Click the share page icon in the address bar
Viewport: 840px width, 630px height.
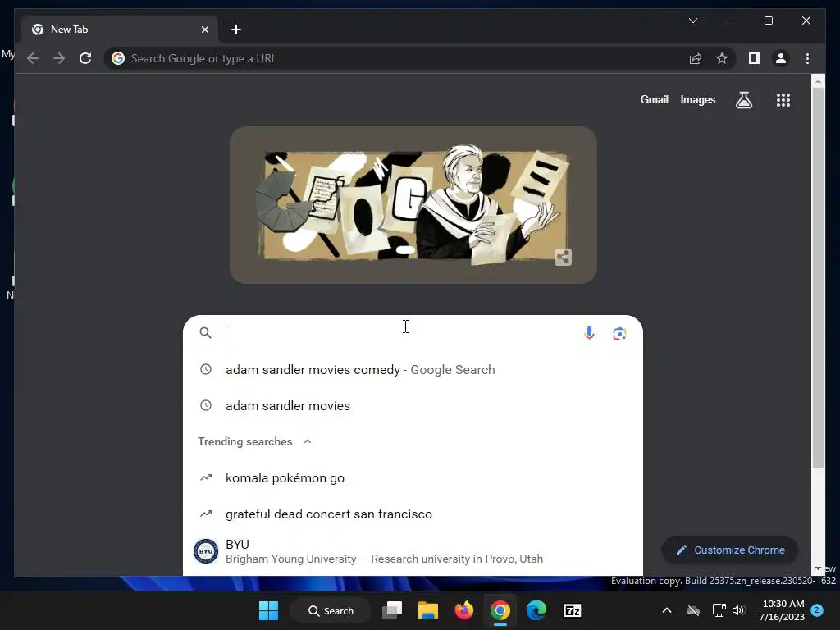[696, 58]
